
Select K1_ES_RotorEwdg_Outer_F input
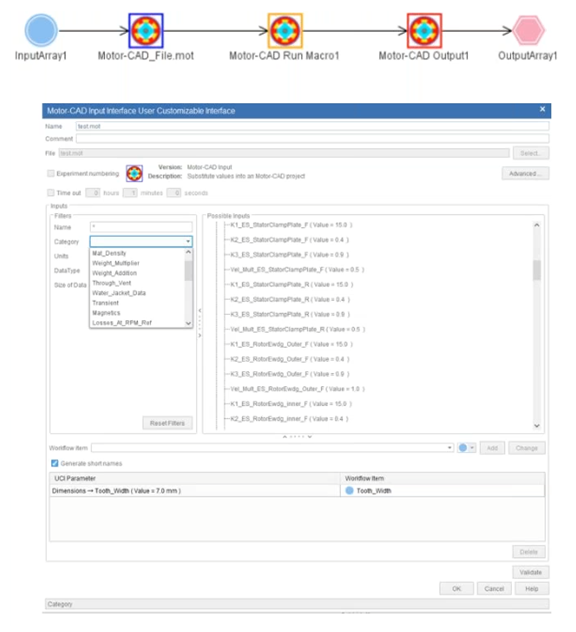(x=291, y=344)
